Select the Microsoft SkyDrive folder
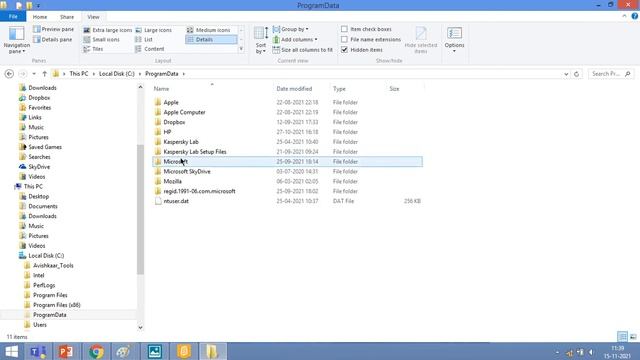The image size is (640, 360). (187, 171)
